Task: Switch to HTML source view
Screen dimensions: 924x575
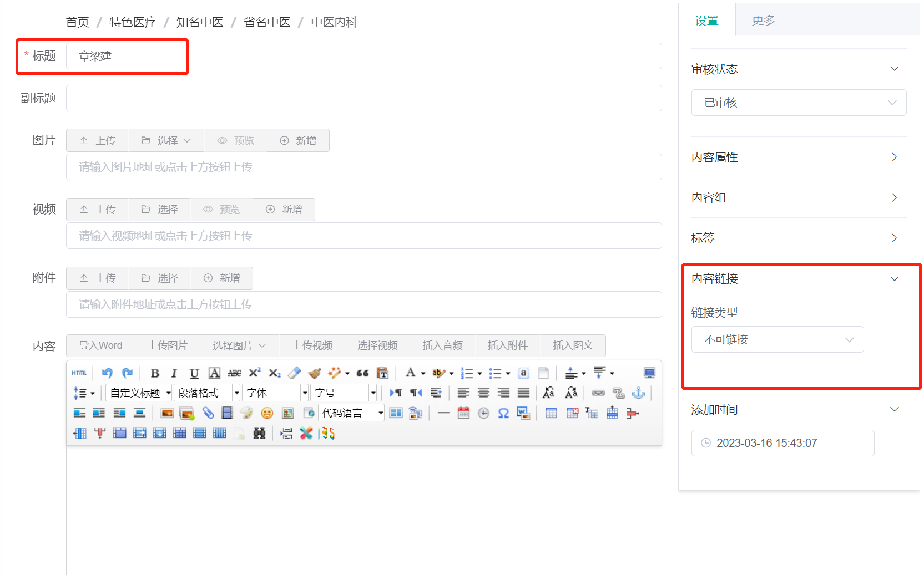Action: [79, 373]
